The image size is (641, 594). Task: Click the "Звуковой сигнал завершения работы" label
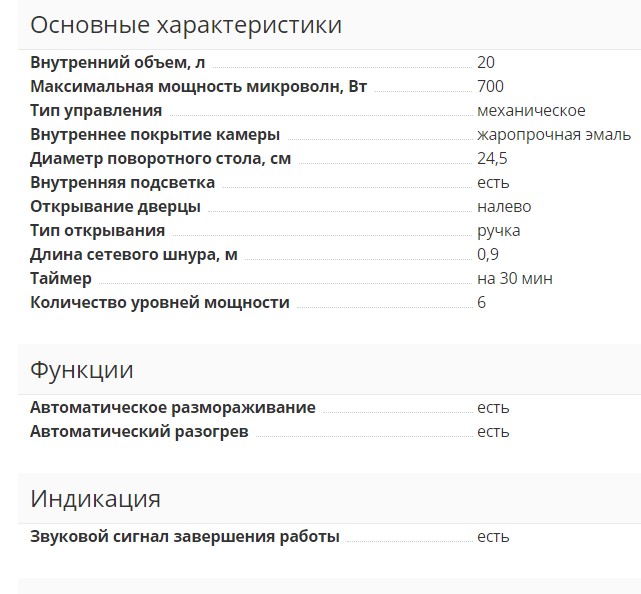pyautogui.click(x=185, y=537)
